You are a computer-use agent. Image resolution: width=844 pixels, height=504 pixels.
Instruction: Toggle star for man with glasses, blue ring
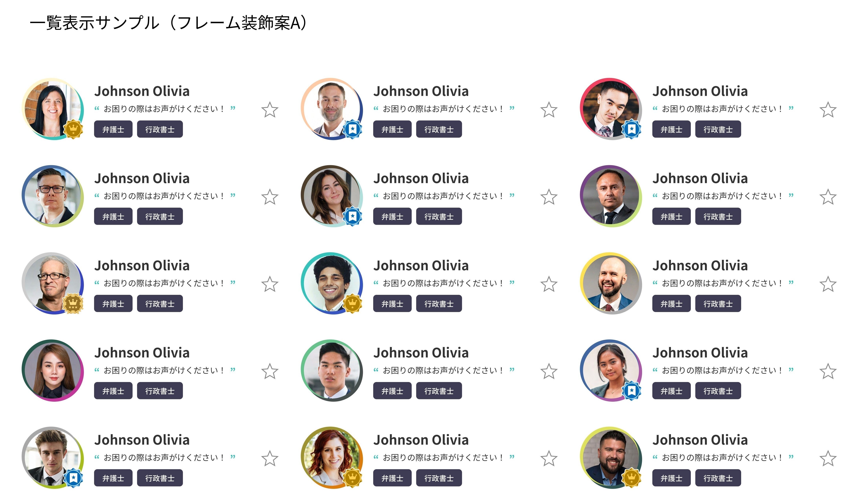point(270,197)
